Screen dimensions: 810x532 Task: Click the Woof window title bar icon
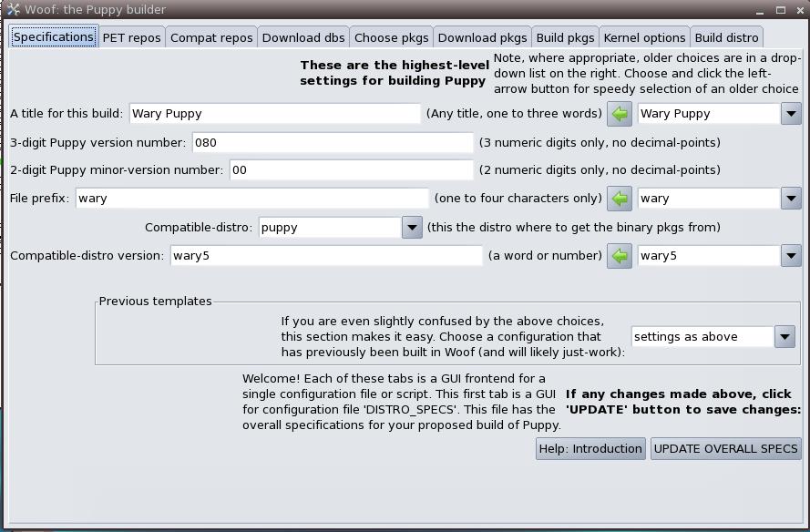(12, 10)
